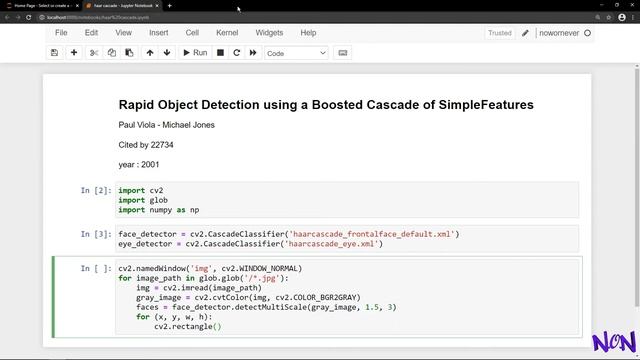The image size is (640, 360).
Task: Click the cv2.rectangle() line in active cell
Action: (187, 327)
